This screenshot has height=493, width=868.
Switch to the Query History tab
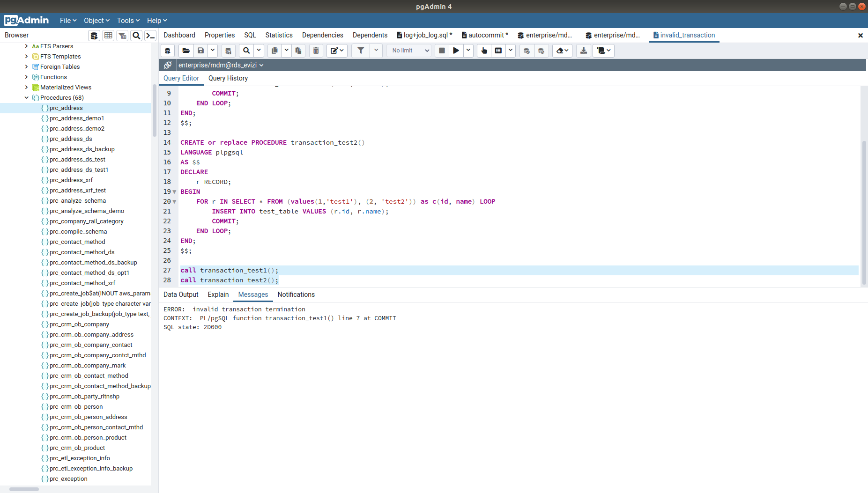(228, 78)
